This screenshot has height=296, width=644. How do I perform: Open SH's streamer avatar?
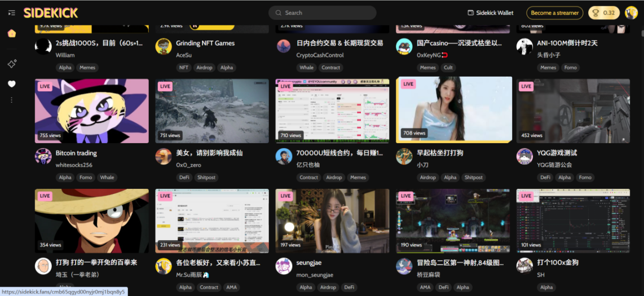tap(524, 266)
